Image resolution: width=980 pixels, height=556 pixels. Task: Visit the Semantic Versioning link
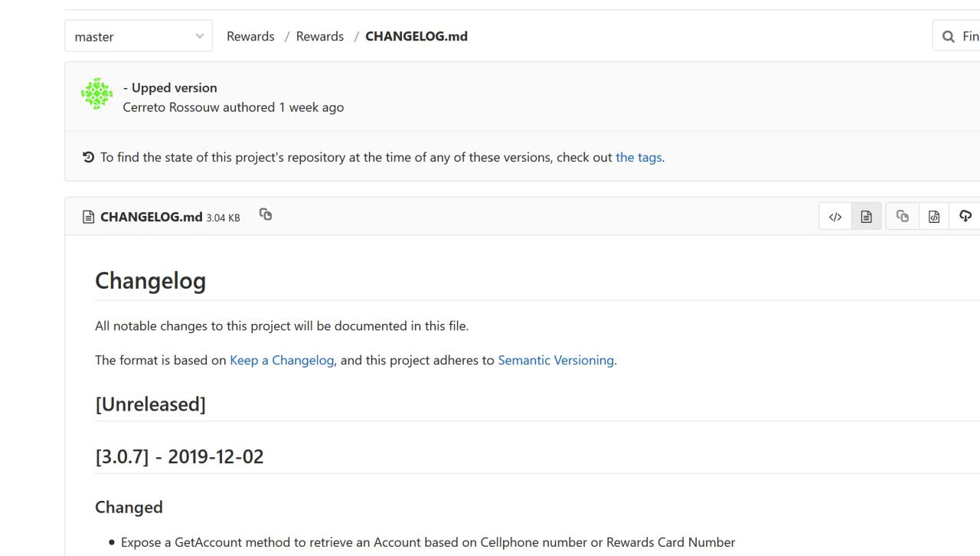click(556, 360)
